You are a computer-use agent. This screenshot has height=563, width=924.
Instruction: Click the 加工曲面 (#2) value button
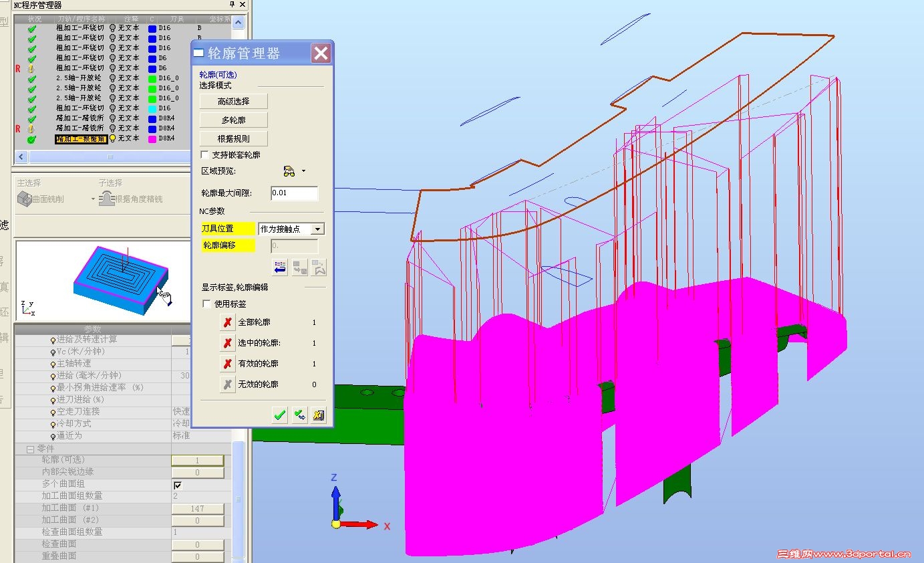[x=197, y=521]
